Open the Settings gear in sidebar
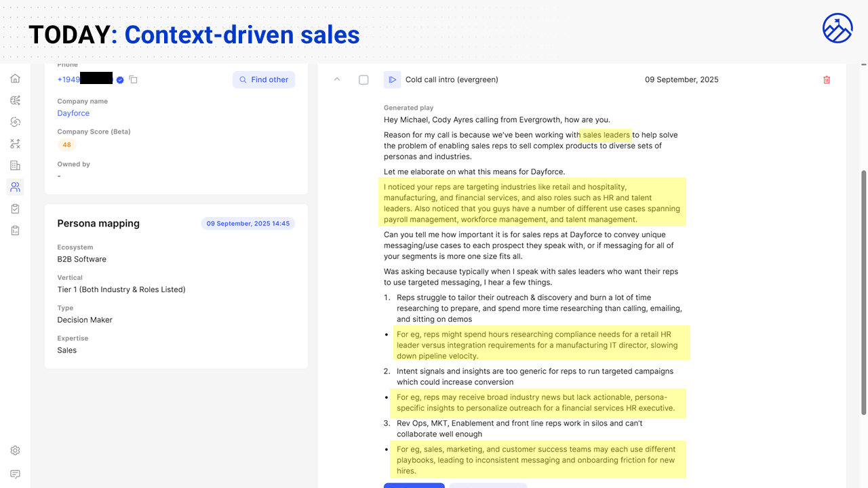 point(15,451)
